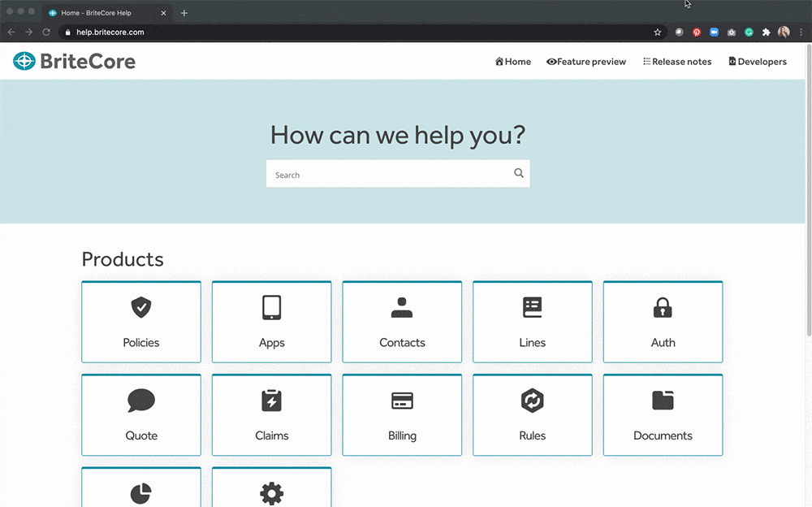Screen dimensions: 812x507
Task: Open the Contacts person icon card
Action: [402, 322]
